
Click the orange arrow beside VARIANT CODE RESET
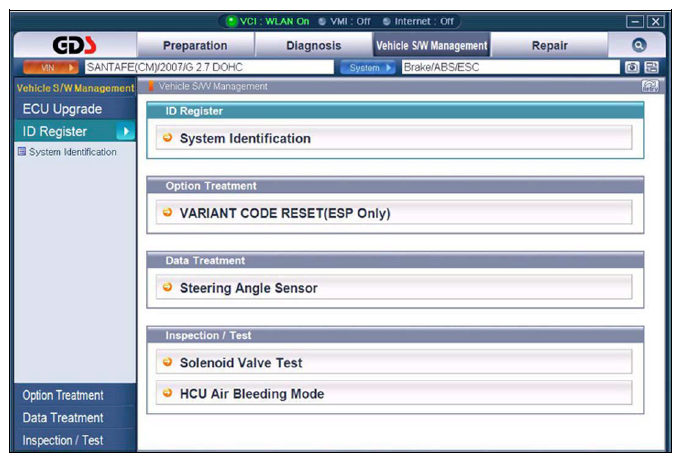pyautogui.click(x=167, y=212)
